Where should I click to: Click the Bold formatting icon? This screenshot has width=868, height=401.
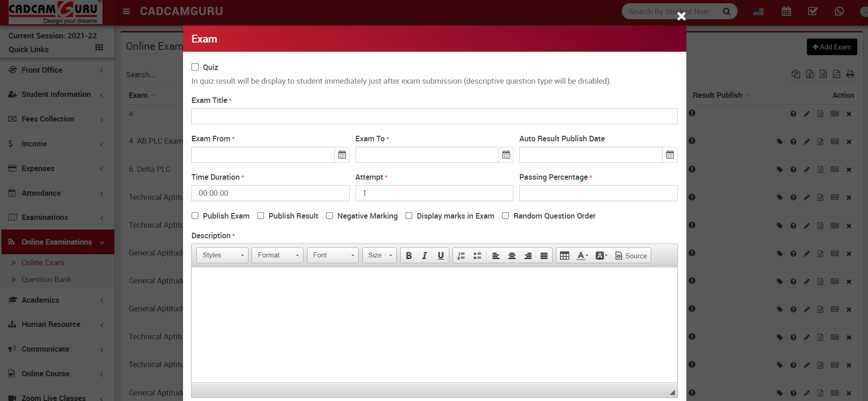click(409, 256)
